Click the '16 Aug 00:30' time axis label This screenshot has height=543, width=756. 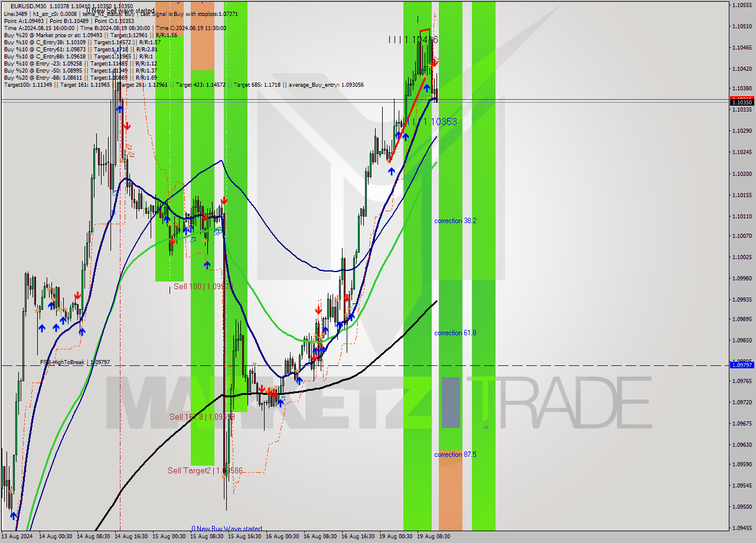(282, 537)
